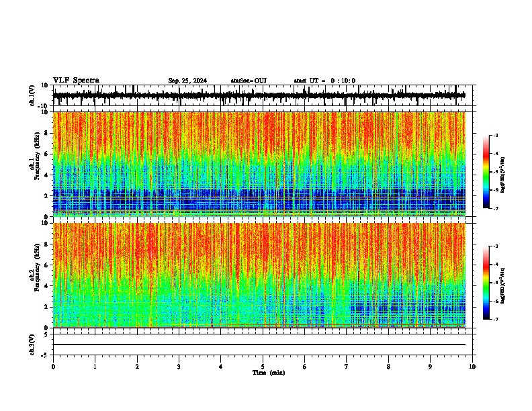Click time axis tick label "2"
Screen dimensions: 532x411
pos(137,367)
